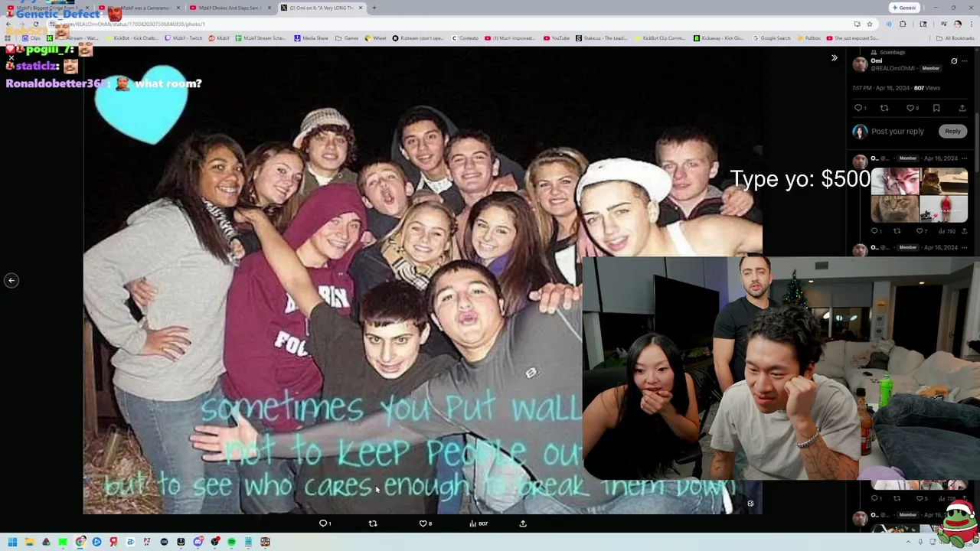Open the Grok icon on Omi's post
Viewport: 980px width, 551px height.
pyautogui.click(x=954, y=61)
